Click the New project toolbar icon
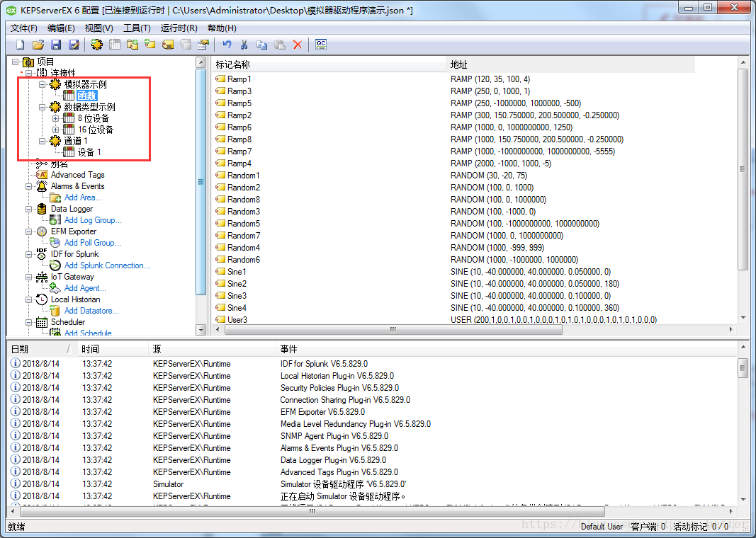756x538 pixels. click(x=21, y=45)
